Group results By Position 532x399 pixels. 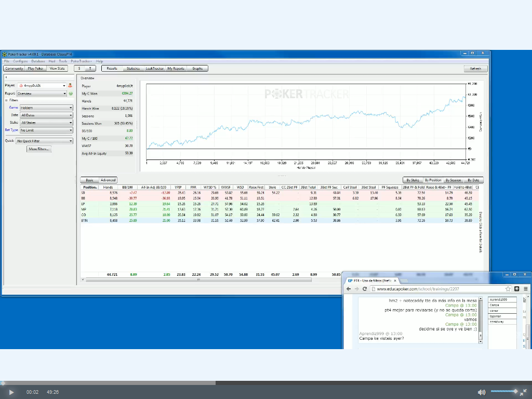coord(433,180)
